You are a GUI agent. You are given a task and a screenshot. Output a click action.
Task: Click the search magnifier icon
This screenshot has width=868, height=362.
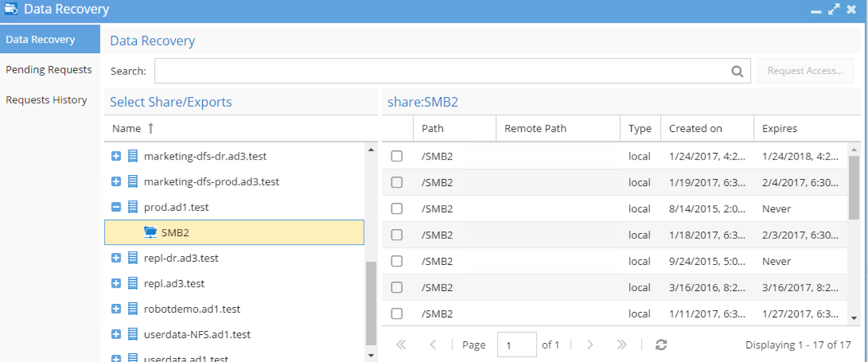pyautogui.click(x=737, y=71)
